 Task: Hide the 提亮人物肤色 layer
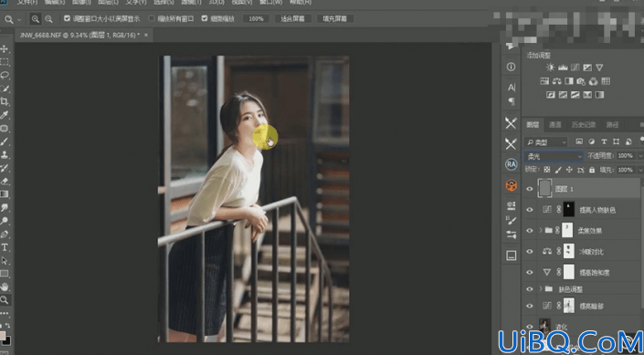coord(530,210)
